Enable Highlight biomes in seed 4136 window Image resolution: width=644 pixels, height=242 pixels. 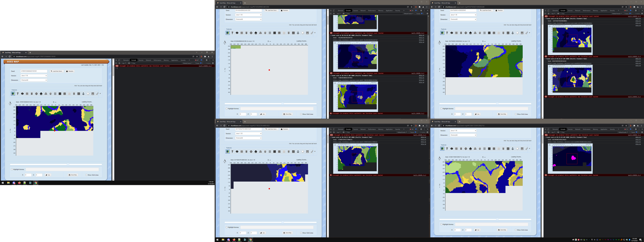(441, 224)
